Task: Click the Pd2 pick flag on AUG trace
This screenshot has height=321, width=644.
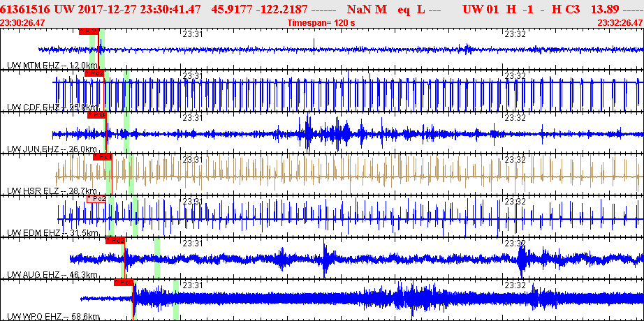Action: [x=115, y=241]
